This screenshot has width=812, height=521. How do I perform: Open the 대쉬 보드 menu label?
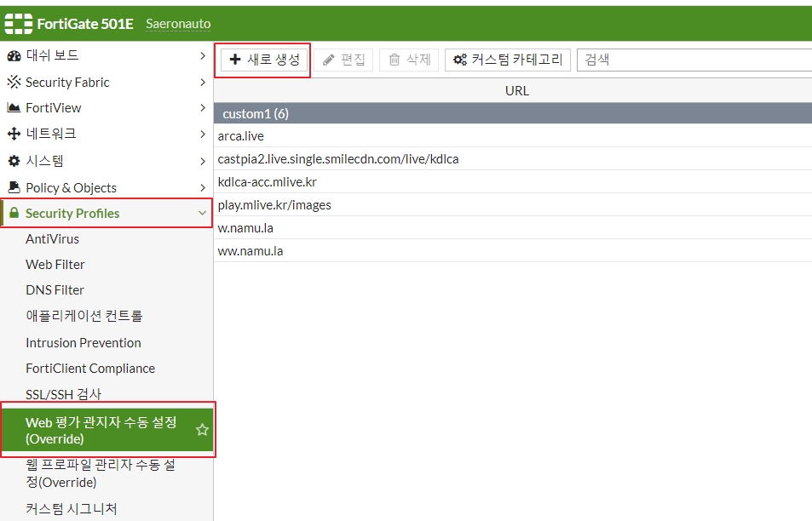tap(52, 55)
